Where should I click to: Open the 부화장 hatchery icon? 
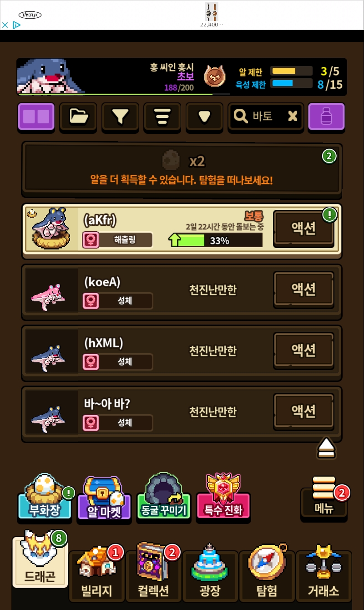[45, 497]
